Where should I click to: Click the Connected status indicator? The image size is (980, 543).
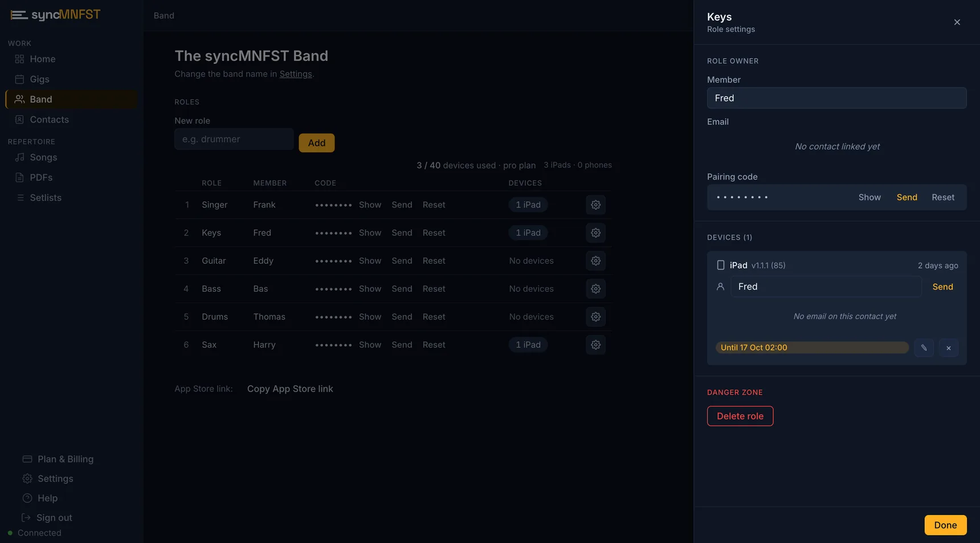click(x=35, y=533)
